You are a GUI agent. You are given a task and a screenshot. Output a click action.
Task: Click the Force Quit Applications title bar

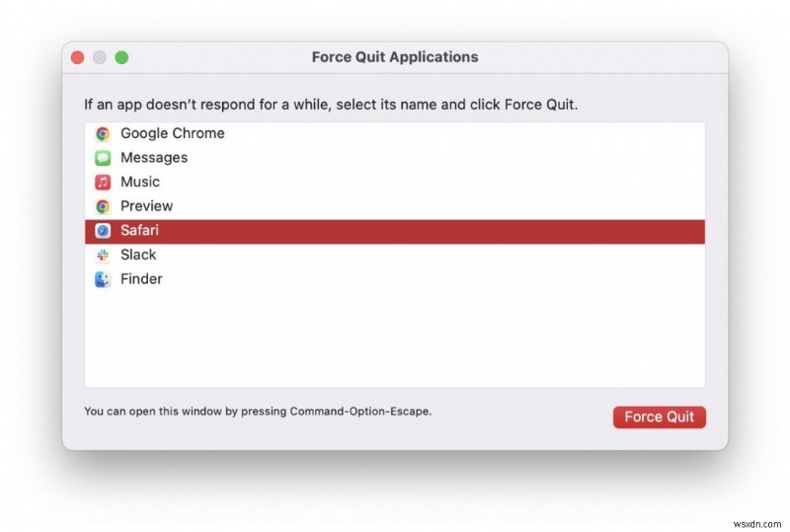(x=395, y=57)
